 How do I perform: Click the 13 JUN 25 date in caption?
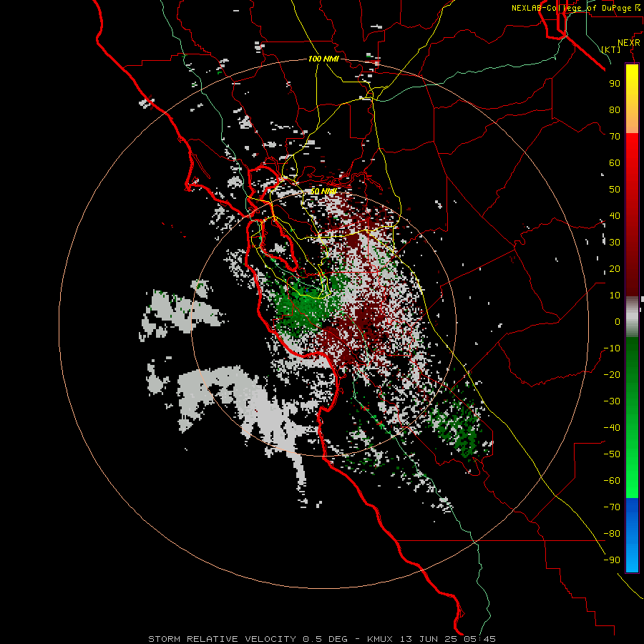pos(427,639)
